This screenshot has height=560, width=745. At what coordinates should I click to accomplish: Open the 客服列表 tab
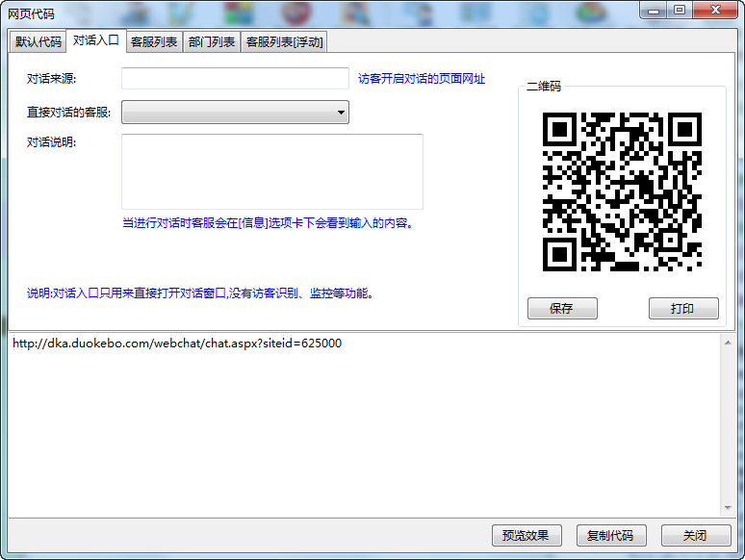[x=154, y=42]
